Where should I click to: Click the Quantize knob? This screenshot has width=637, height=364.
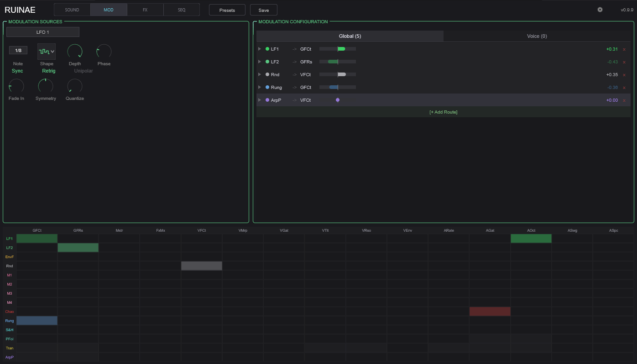coord(75,86)
